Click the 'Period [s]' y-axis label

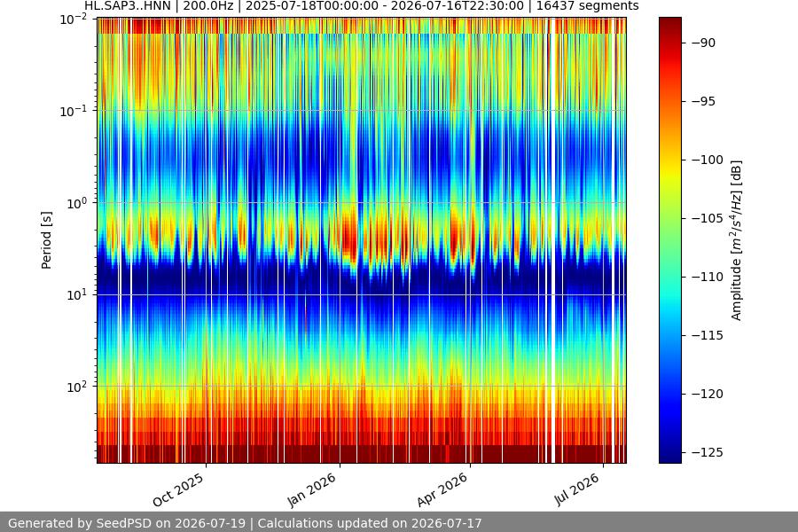click(46, 240)
